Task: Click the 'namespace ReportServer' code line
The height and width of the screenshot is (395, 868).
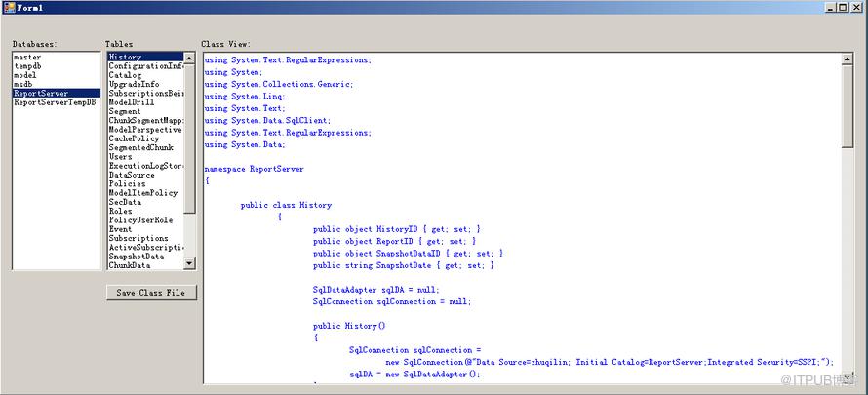Action: pyautogui.click(x=255, y=169)
